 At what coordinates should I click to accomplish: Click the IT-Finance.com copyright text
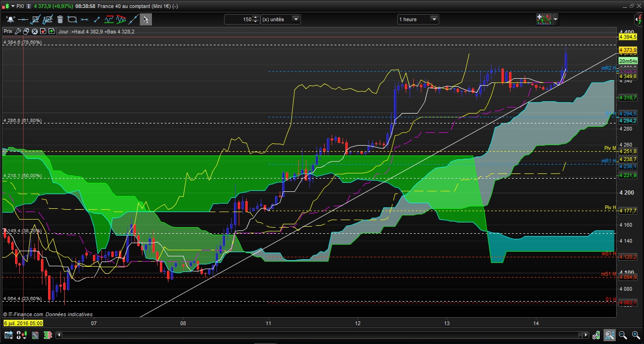coord(24,314)
